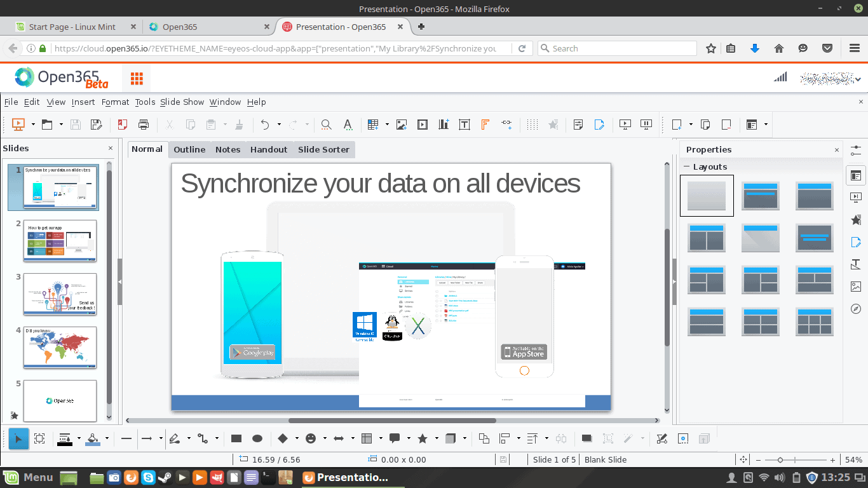Select the Insert Line tool
868x488 pixels.
point(126,438)
